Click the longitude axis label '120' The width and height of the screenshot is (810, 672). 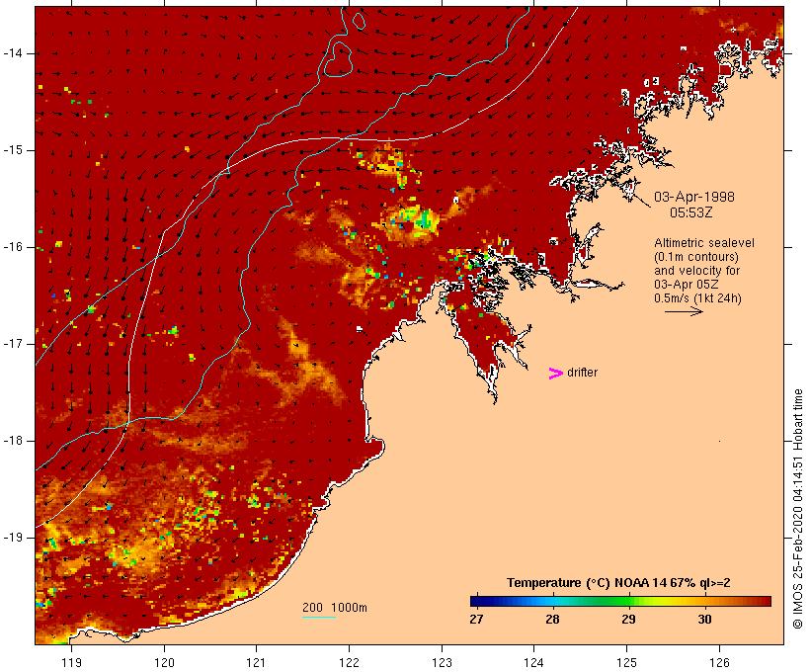click(164, 662)
